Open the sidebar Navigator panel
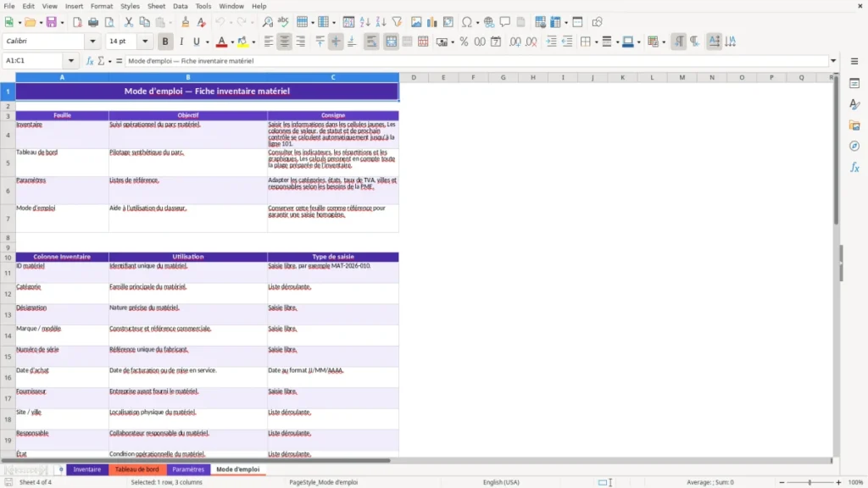Screen dimensions: 868x488 (854, 146)
